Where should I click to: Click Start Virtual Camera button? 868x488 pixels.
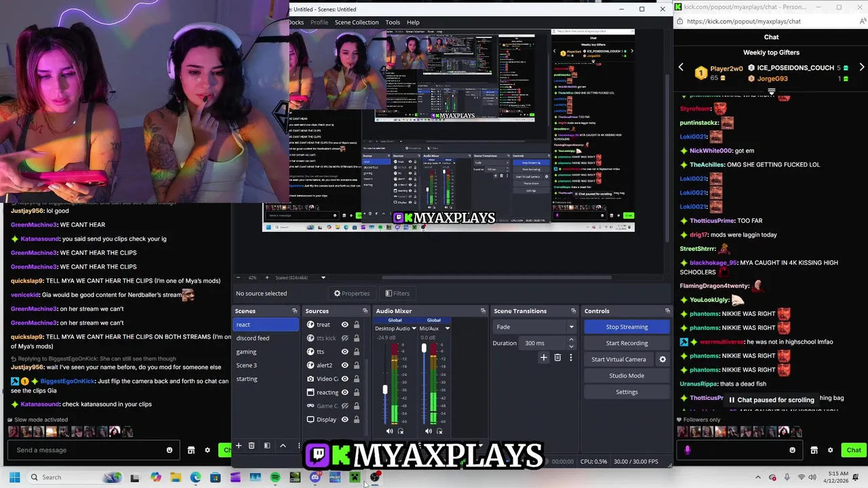(x=618, y=359)
